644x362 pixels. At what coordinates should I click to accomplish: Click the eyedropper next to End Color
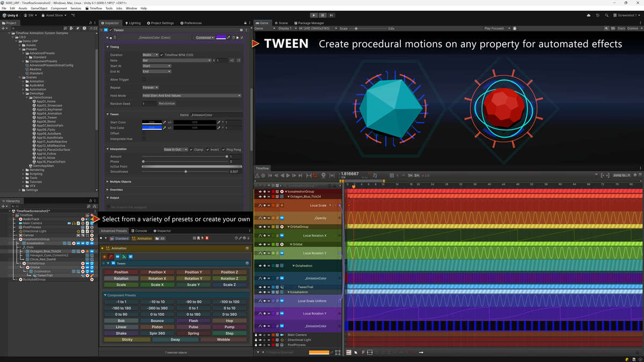point(165,128)
